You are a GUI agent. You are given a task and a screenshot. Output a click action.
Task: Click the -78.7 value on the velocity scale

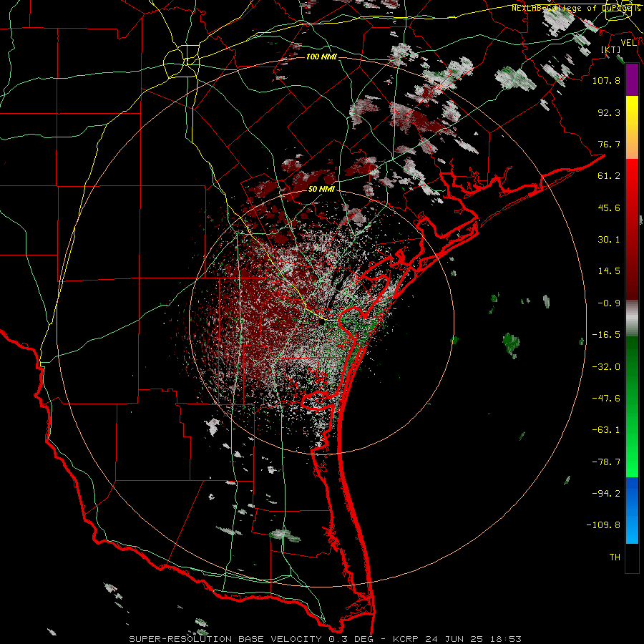pos(606,462)
